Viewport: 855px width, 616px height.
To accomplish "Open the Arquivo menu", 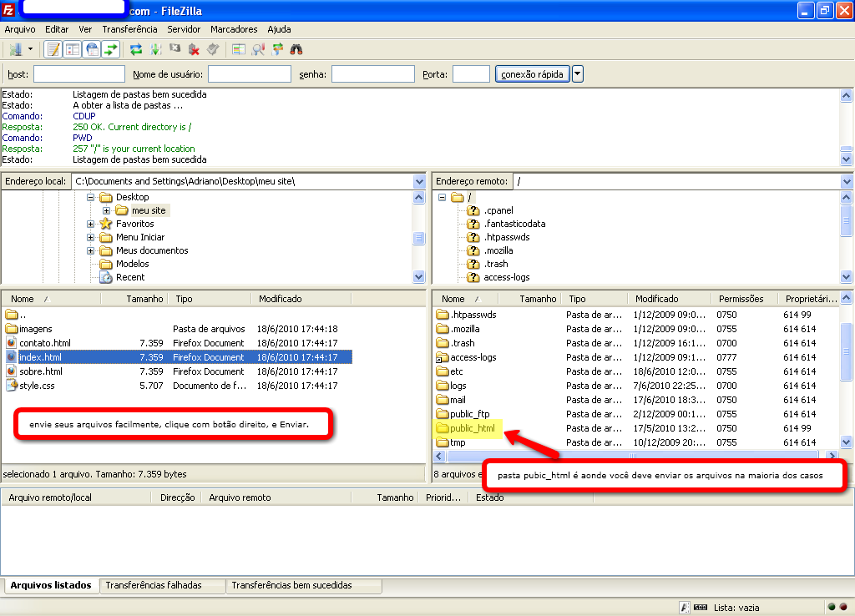I will tap(20, 29).
